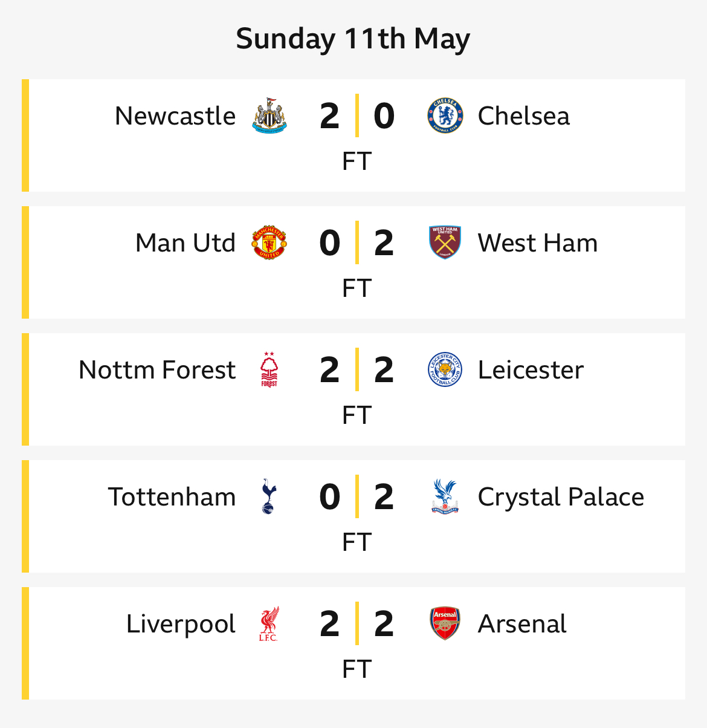This screenshot has height=728, width=707.
Task: Click the Newcastle club crest
Action: (269, 115)
